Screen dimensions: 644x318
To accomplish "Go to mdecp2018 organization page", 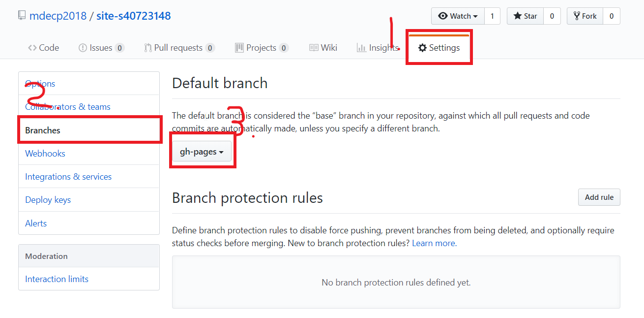I will coord(57,16).
